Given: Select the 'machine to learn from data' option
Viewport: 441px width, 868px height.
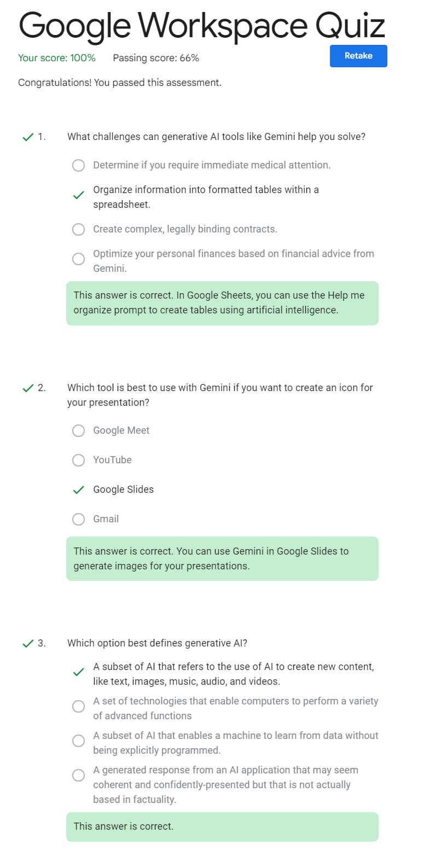Looking at the screenshot, I should 78,741.
